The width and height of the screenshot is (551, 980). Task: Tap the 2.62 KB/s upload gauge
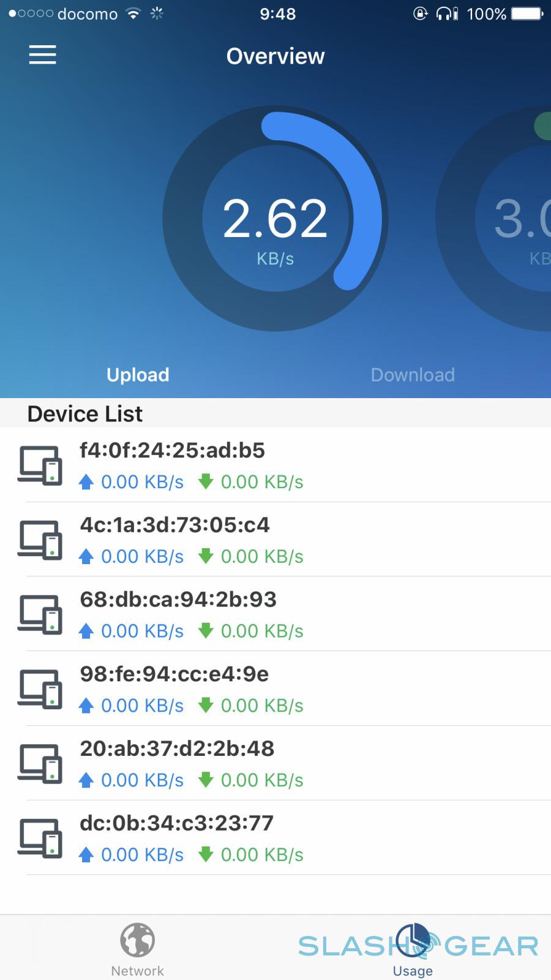point(275,219)
